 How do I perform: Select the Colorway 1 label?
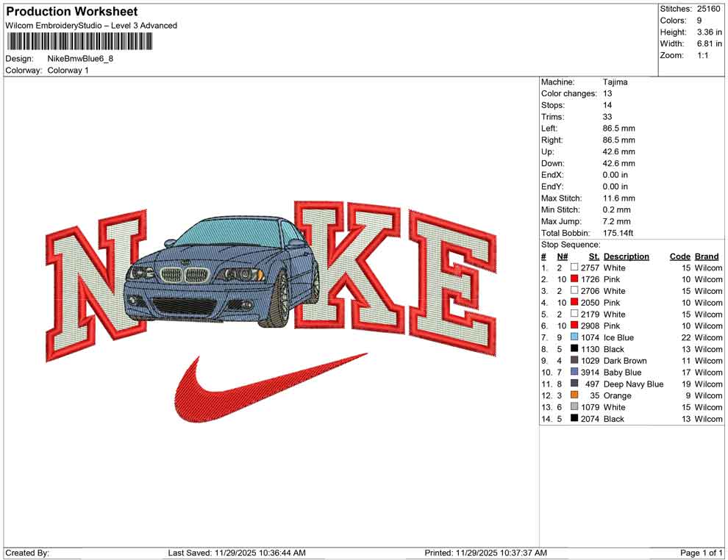67,71
